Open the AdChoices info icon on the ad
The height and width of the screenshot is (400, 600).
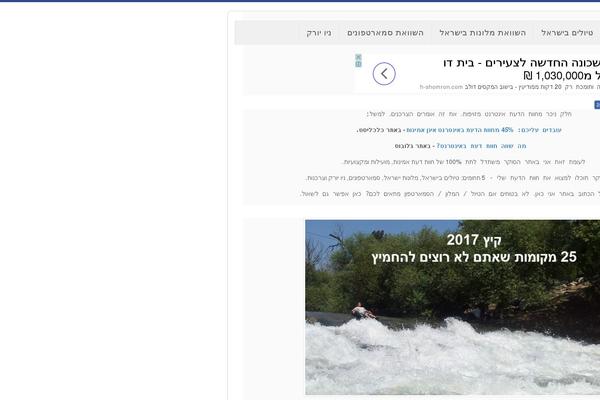[358, 64]
